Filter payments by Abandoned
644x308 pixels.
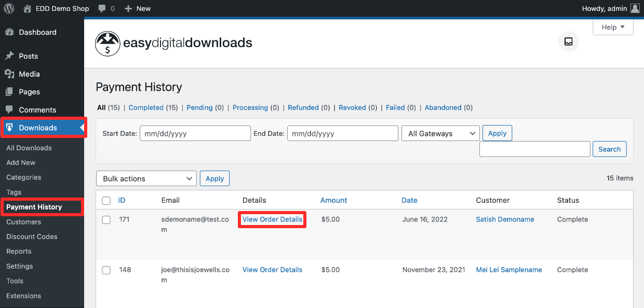(x=443, y=108)
